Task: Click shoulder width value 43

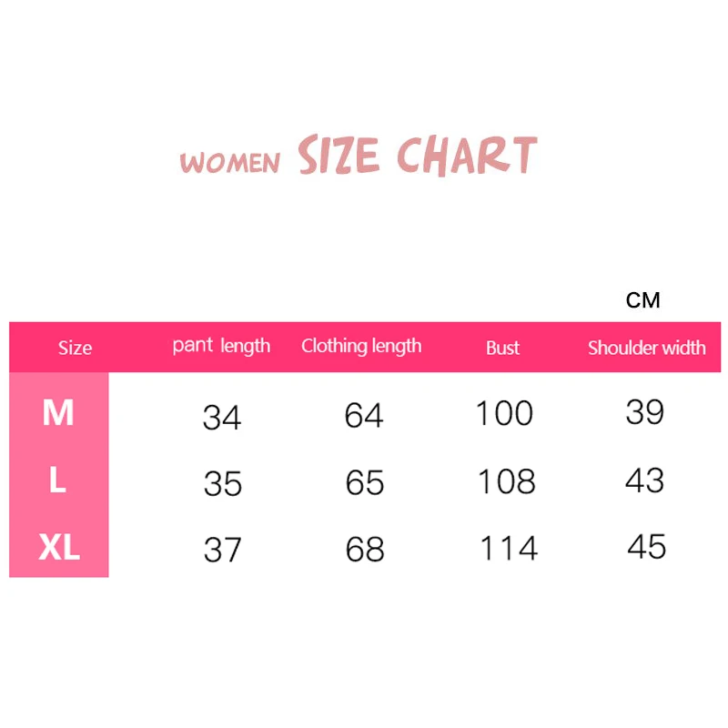Action: coord(645,480)
